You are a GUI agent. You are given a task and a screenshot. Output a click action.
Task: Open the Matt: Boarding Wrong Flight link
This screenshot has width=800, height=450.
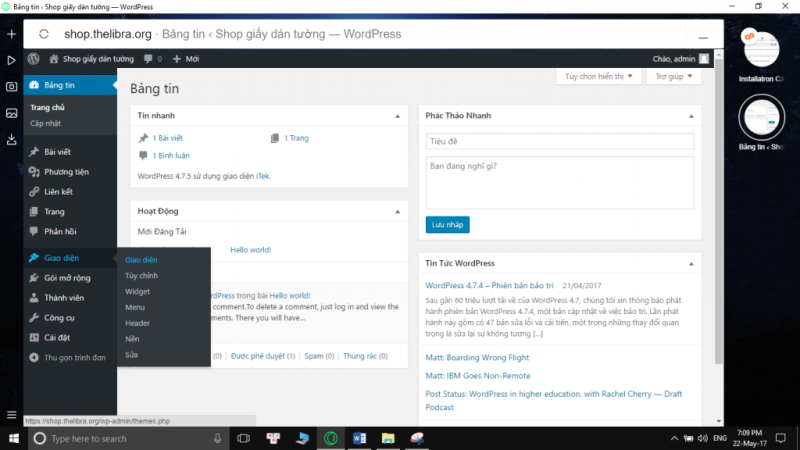478,355
